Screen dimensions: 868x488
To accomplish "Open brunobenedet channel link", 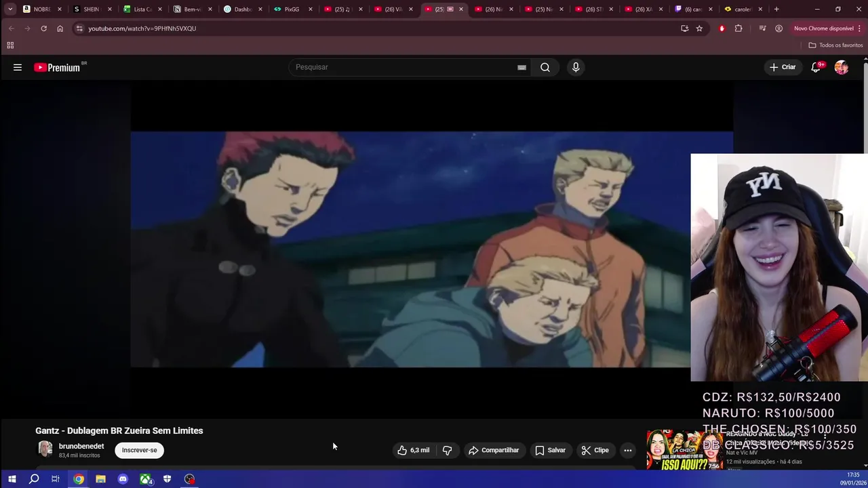I will coord(81,446).
